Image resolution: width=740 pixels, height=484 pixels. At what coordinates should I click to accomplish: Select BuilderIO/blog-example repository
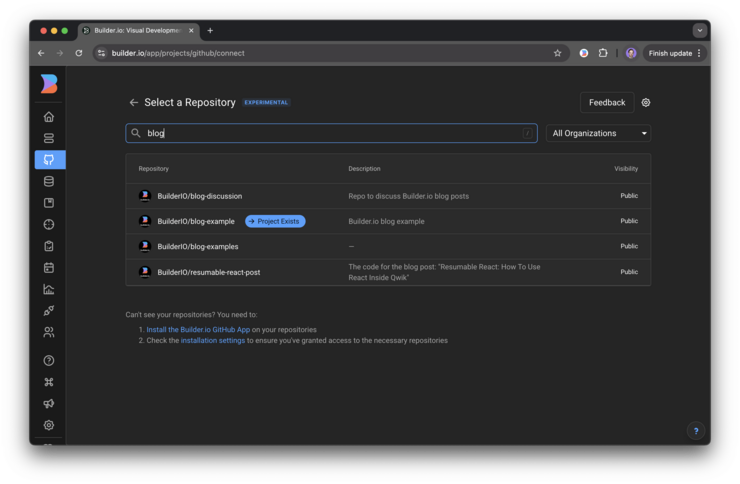[196, 221]
